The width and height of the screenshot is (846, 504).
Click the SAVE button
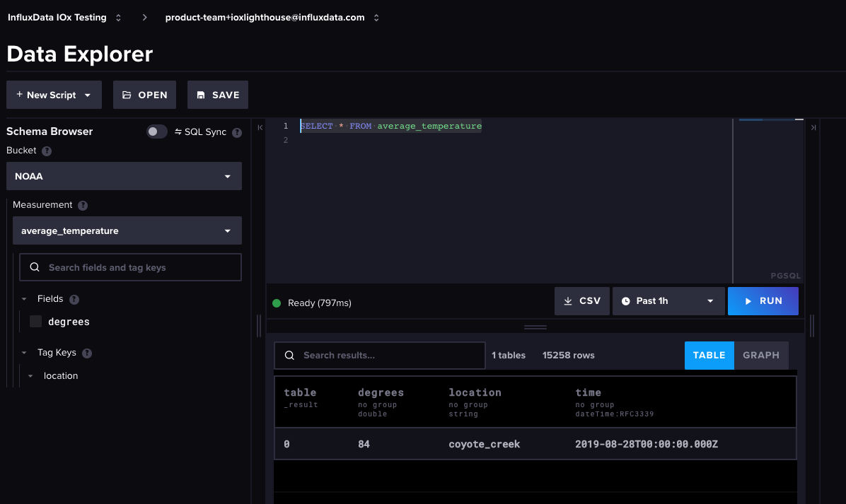tap(217, 94)
